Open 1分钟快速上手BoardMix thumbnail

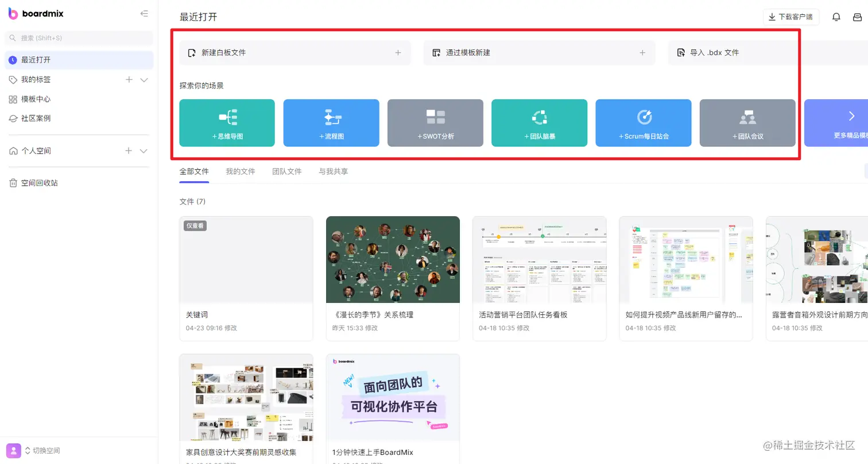pyautogui.click(x=393, y=397)
